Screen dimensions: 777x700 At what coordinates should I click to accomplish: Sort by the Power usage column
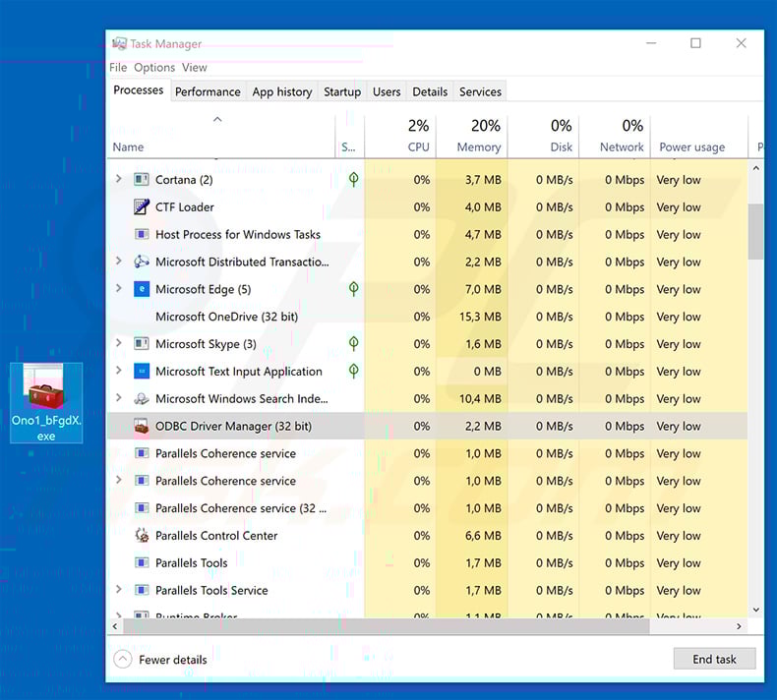[x=698, y=137]
